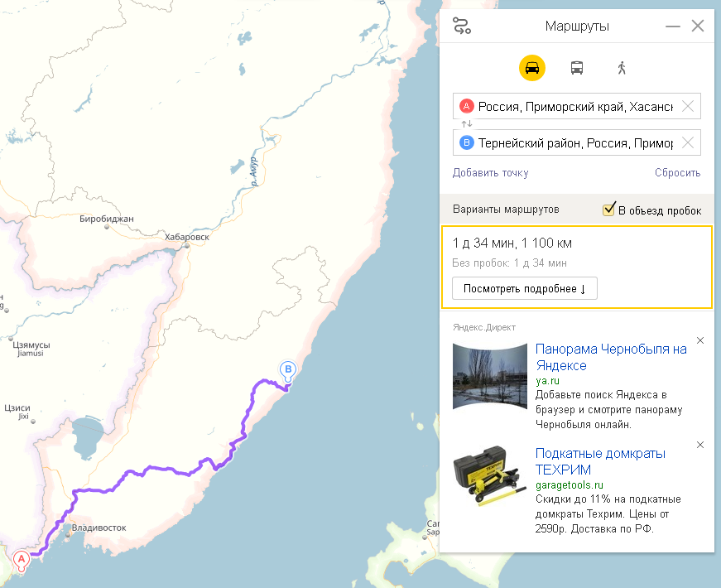Clear the point A address field
This screenshot has width=721, height=588.
[687, 106]
